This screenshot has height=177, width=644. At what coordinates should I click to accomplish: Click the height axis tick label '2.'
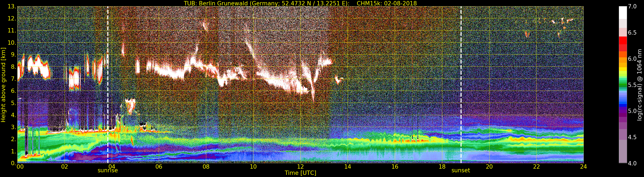14,139
